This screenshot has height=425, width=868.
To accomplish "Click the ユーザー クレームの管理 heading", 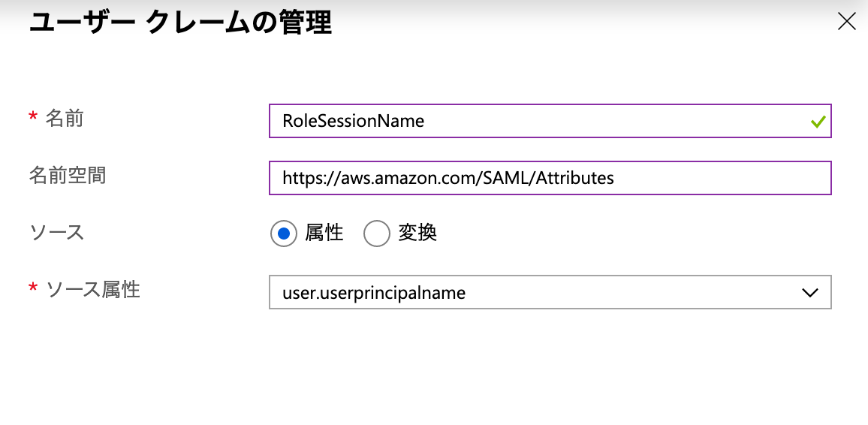I will tap(180, 24).
